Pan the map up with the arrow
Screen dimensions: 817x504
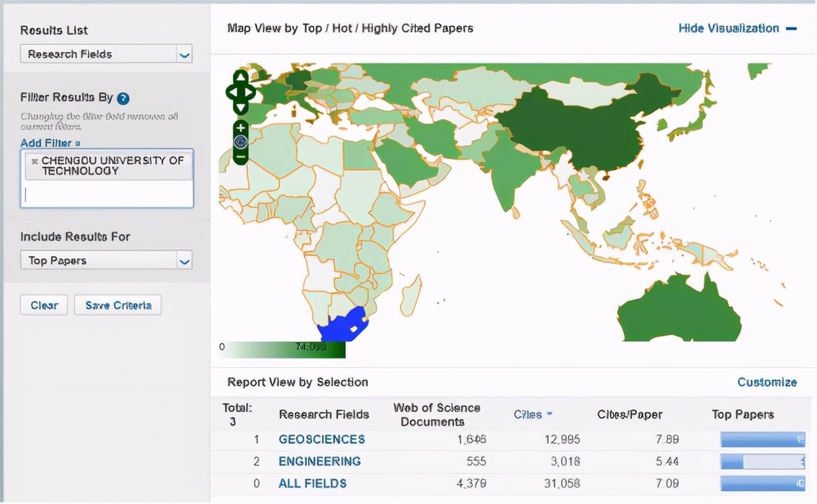coord(241,77)
